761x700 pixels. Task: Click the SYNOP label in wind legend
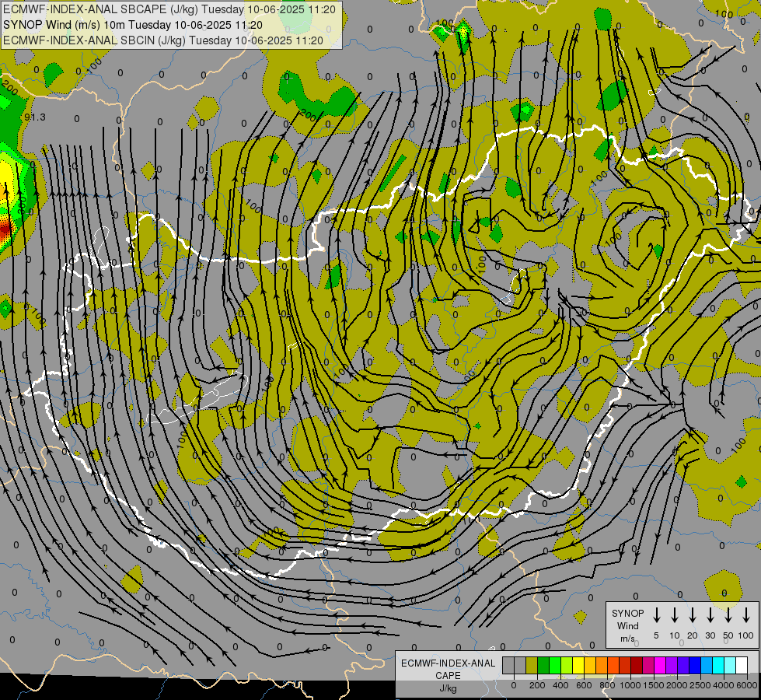tap(627, 613)
